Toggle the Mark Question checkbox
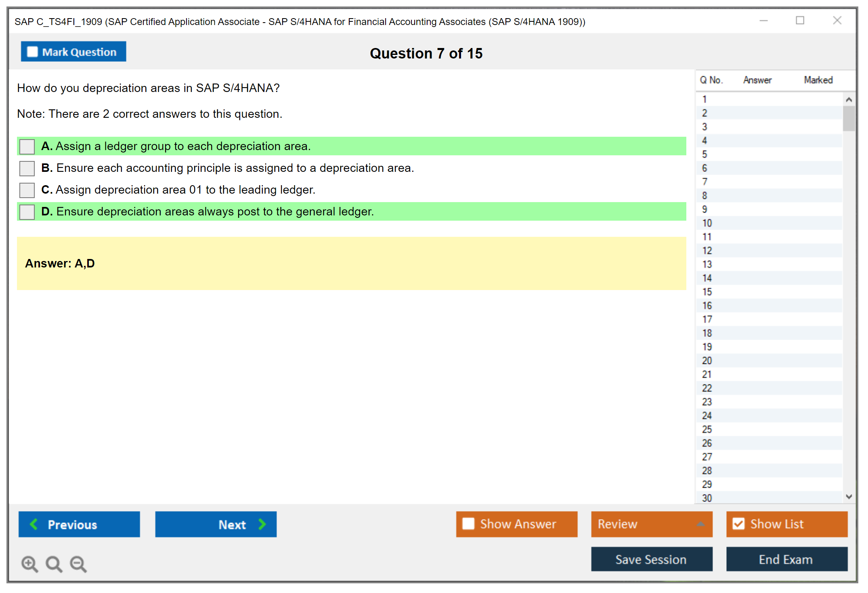The width and height of the screenshot is (868, 593). point(32,52)
